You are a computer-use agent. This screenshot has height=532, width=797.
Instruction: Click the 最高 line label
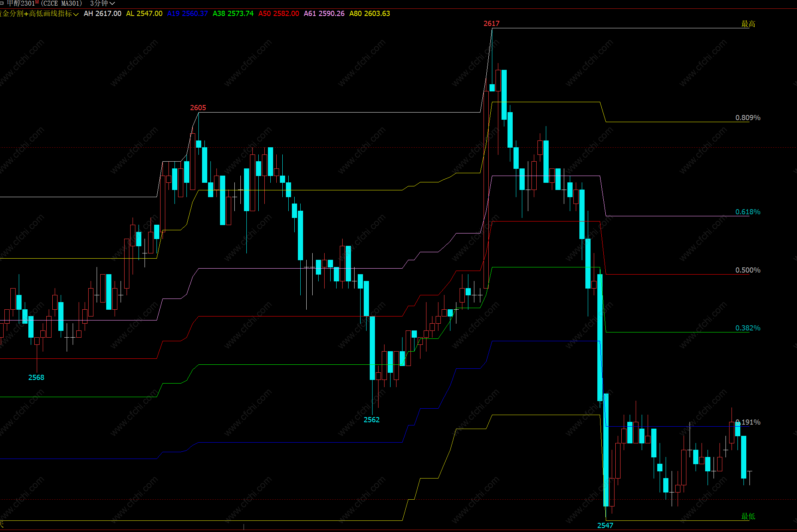[748, 24]
